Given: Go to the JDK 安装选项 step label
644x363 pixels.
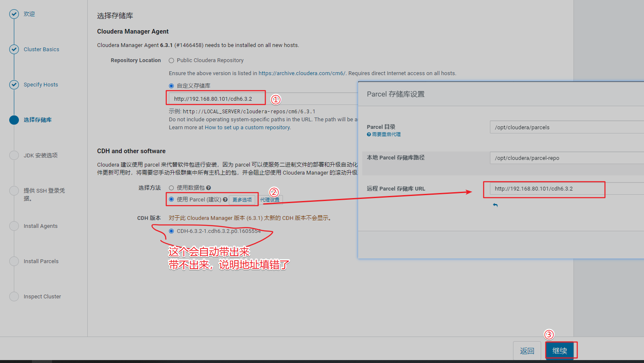Looking at the screenshot, I should coord(41,155).
